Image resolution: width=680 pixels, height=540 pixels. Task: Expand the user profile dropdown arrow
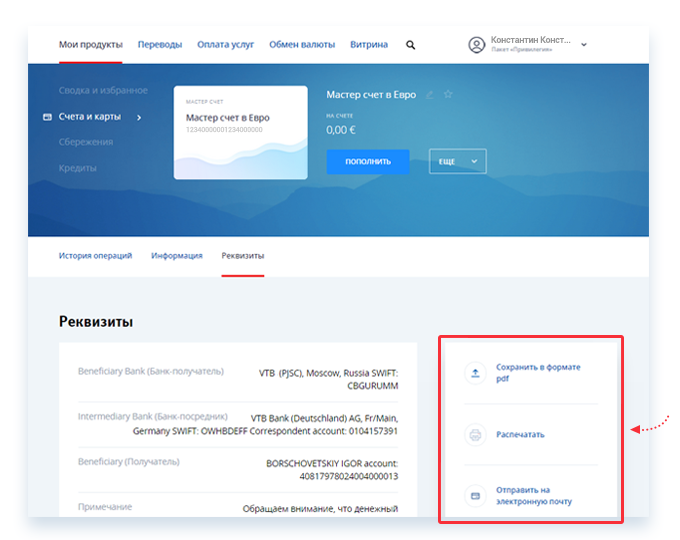click(x=584, y=45)
